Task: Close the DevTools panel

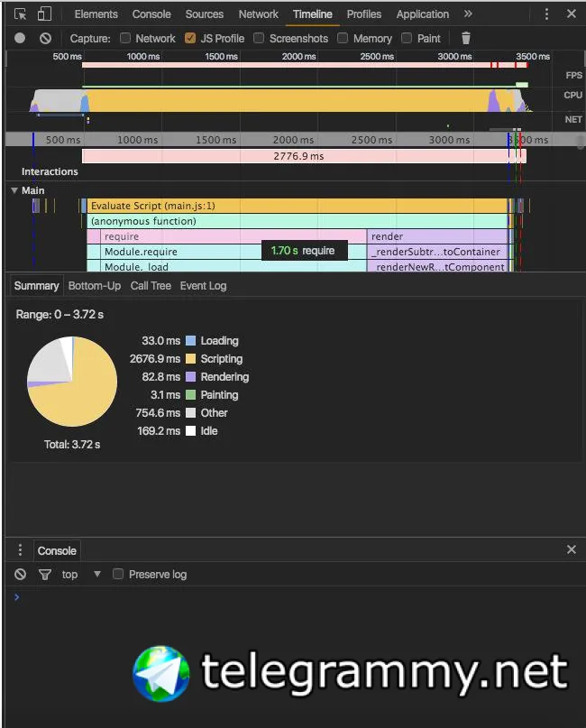Action: (572, 14)
